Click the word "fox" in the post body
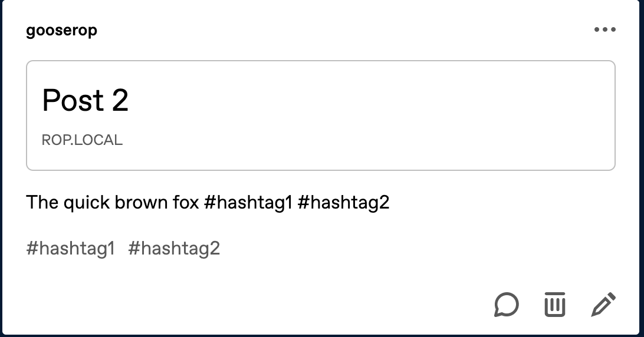The image size is (644, 337). (x=186, y=203)
